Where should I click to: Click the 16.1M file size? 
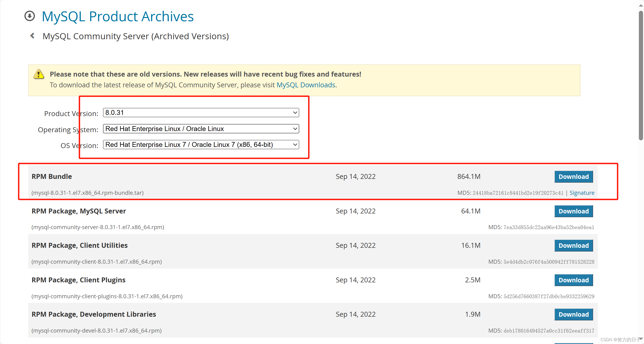pos(471,245)
